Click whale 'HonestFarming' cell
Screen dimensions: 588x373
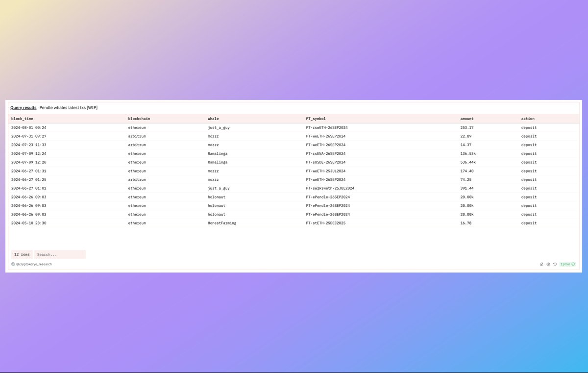pyautogui.click(x=222, y=223)
